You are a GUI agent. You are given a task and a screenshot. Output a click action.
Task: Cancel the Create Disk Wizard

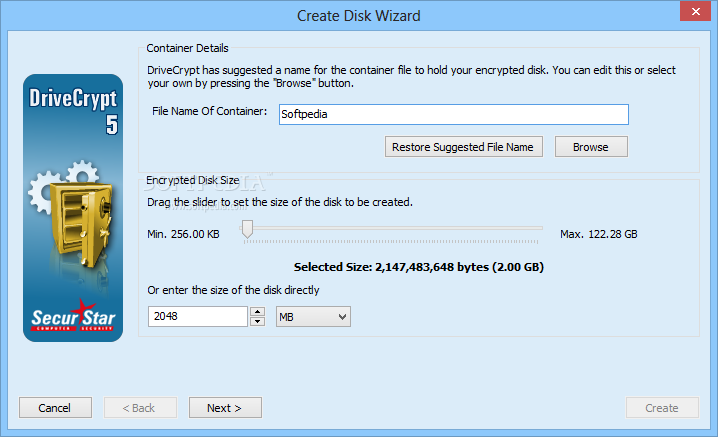55,408
